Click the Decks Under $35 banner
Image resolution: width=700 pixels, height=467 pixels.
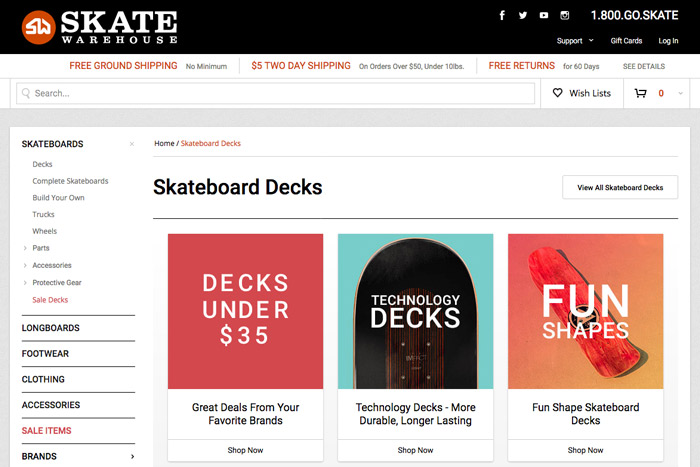click(245, 311)
